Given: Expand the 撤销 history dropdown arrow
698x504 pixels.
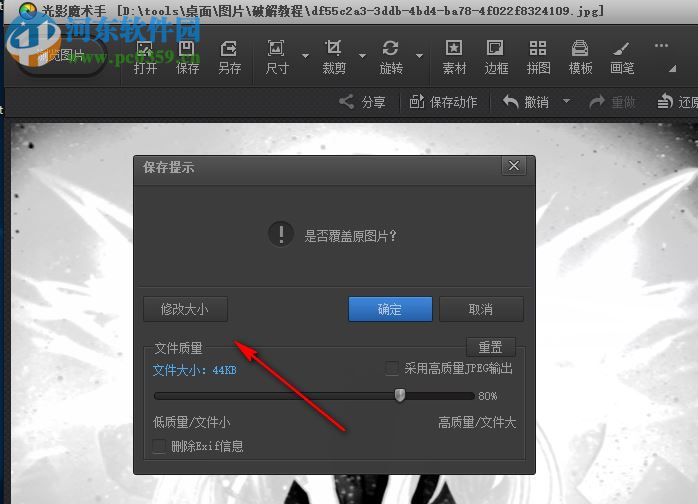Looking at the screenshot, I should pyautogui.click(x=566, y=101).
